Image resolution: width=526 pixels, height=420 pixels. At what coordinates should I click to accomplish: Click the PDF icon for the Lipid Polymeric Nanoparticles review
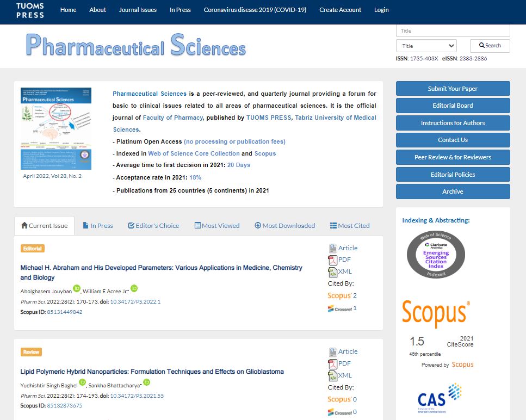(333, 364)
